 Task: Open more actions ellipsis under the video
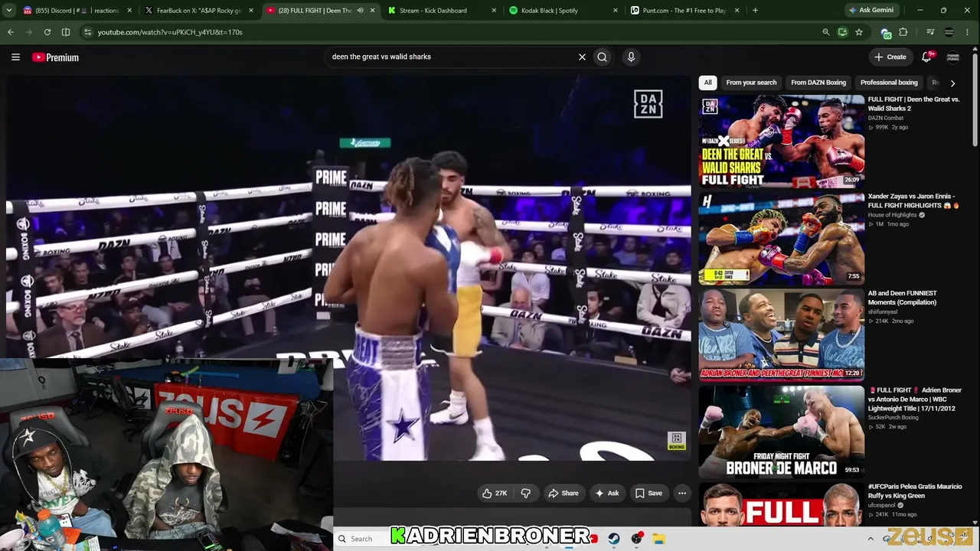(682, 494)
